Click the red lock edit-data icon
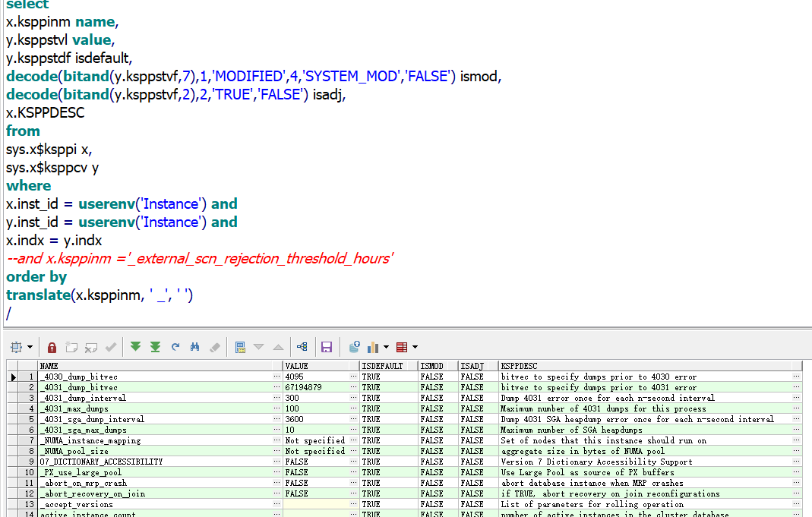 click(52, 347)
